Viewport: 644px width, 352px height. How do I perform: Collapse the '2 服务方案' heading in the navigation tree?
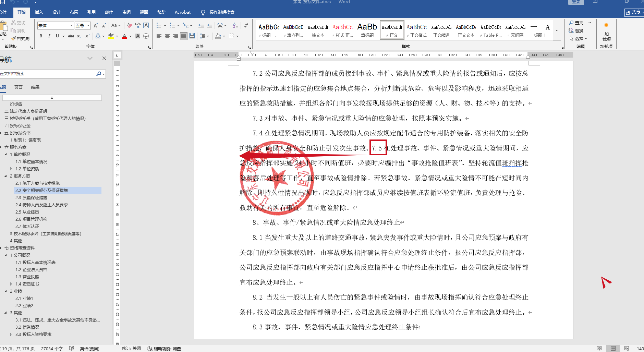[x=6, y=176]
